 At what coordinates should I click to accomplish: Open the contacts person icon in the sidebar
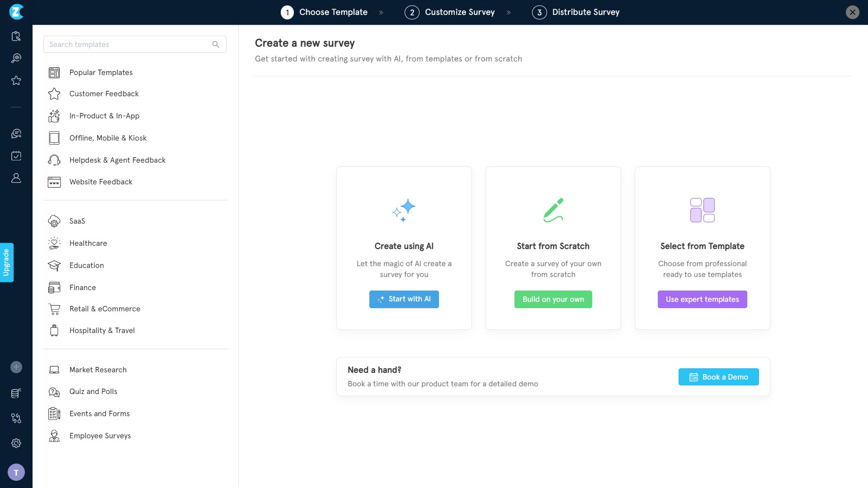pos(16,178)
